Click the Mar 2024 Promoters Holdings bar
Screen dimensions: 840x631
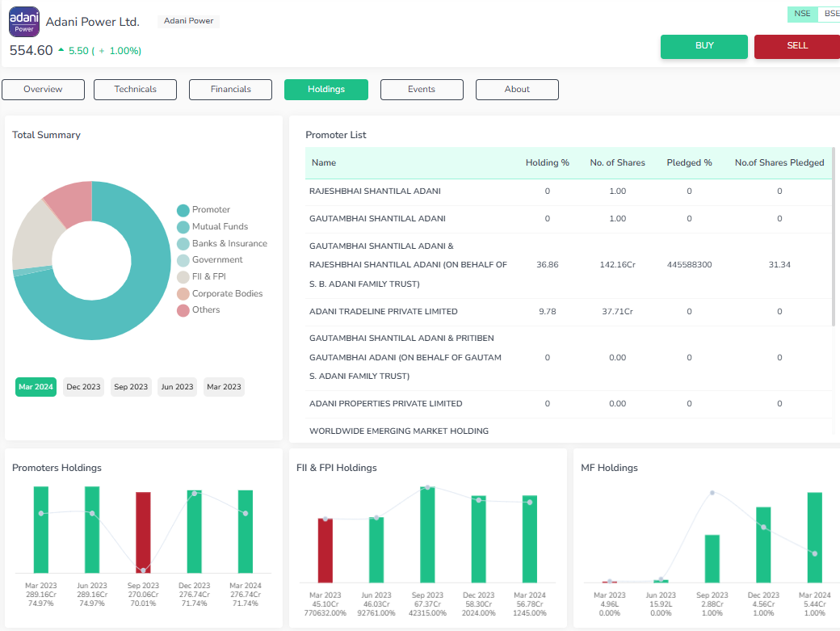tap(246, 532)
